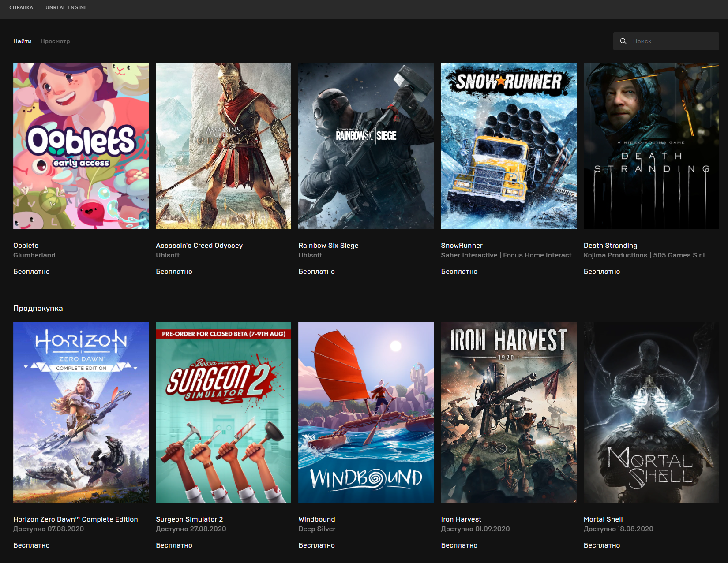Click the Доступно 18.08.2020 availability date
The height and width of the screenshot is (563, 728).
click(619, 529)
